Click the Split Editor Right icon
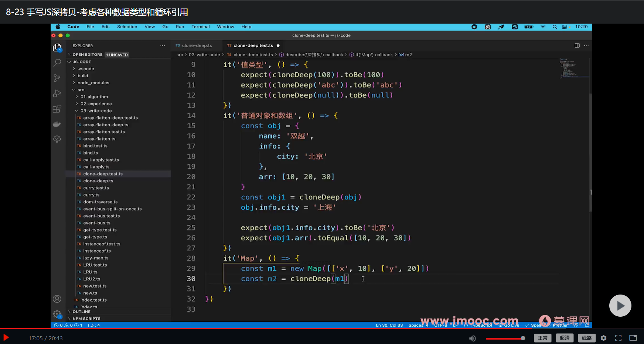This screenshot has height=344, width=644. [x=577, y=45]
